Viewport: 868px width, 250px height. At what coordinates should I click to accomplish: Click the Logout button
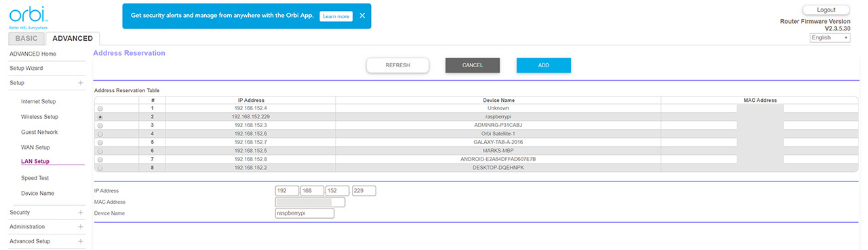(826, 10)
